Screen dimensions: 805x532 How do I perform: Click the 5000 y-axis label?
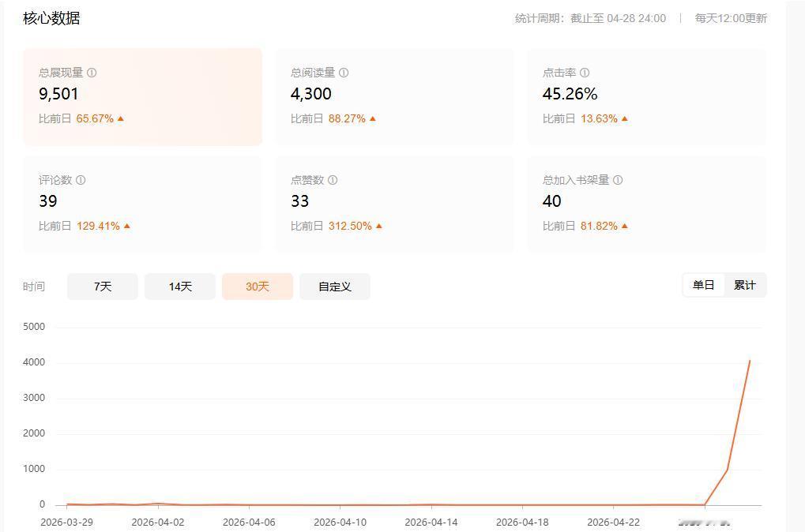point(34,327)
